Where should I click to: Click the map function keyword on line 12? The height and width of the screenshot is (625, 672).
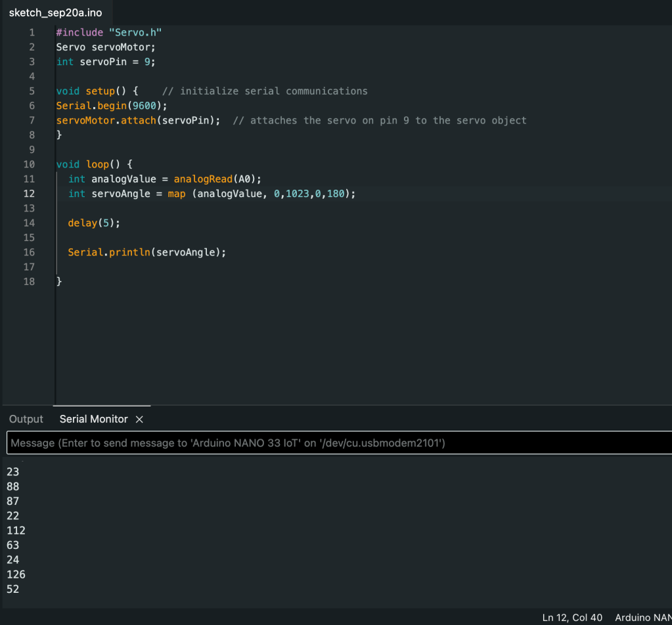[x=177, y=194]
